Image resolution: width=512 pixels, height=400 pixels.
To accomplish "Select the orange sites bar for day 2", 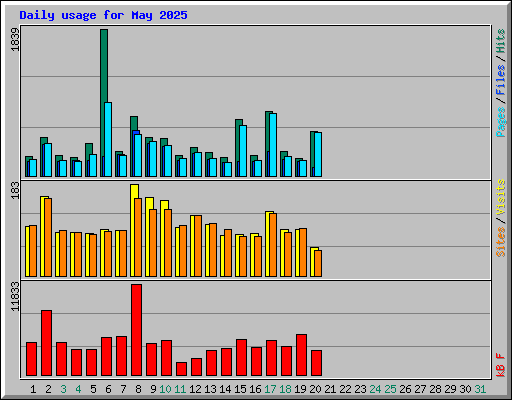I will pos(48,237).
